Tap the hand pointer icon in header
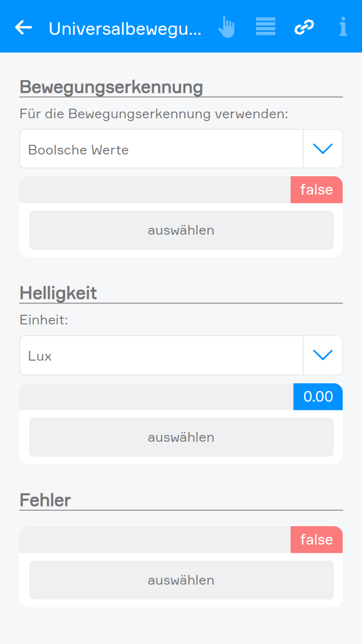The height and width of the screenshot is (644, 362). 226,27
